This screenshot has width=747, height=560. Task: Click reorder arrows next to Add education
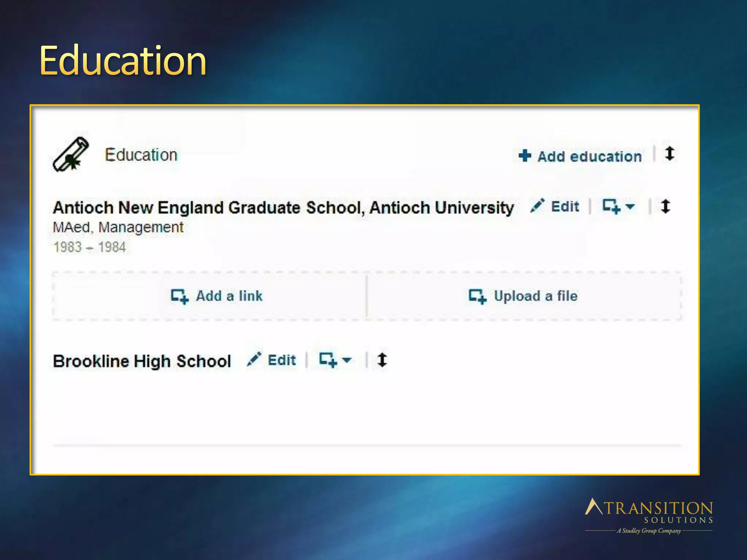coord(669,154)
